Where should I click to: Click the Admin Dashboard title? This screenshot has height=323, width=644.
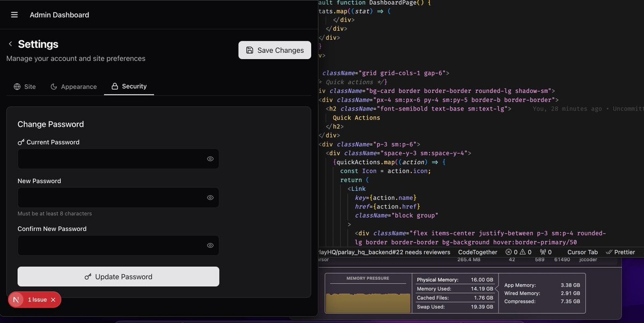pyautogui.click(x=60, y=15)
